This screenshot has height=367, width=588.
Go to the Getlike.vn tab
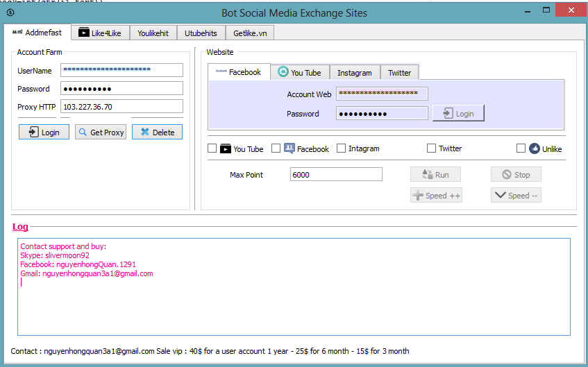pyautogui.click(x=250, y=33)
